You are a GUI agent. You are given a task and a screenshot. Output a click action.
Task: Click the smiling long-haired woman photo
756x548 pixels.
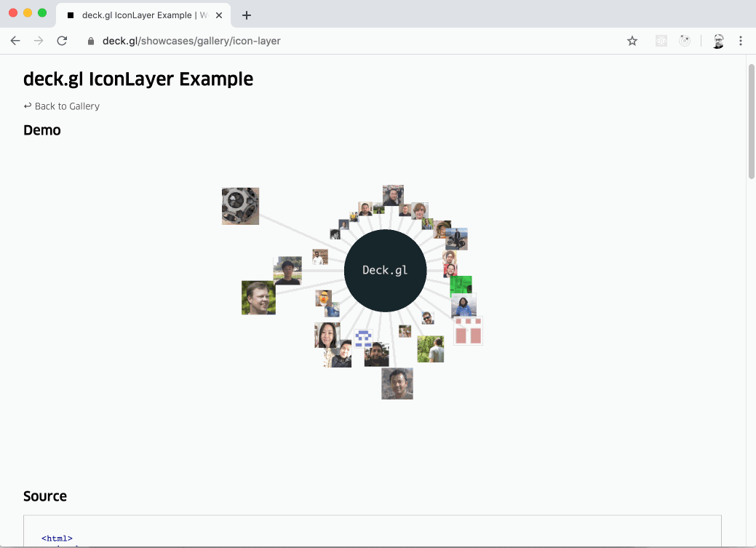click(327, 335)
